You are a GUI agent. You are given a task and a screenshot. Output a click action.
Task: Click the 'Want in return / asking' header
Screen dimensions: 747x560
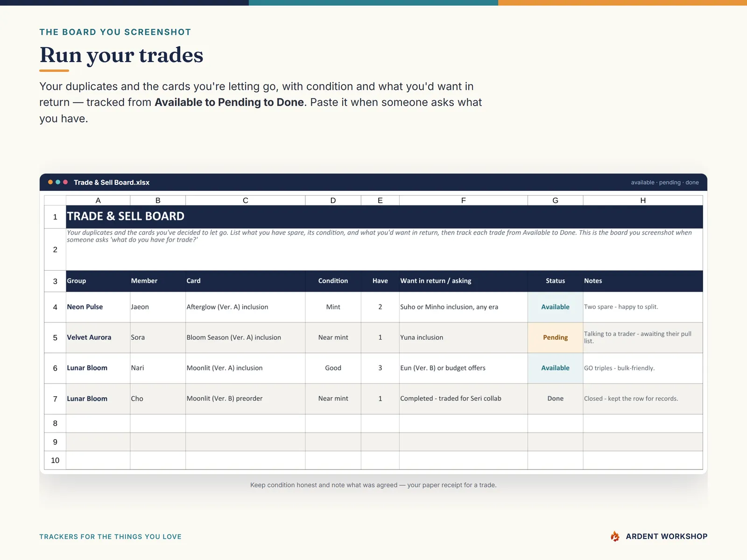(x=464, y=281)
